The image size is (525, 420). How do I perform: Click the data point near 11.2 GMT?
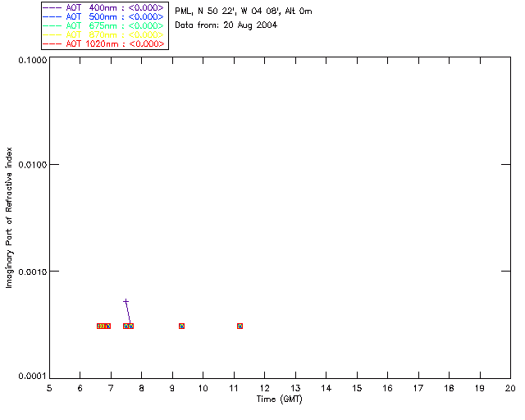pos(240,326)
